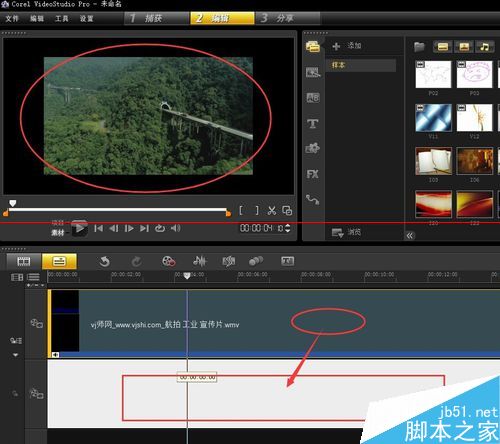This screenshot has width=500, height=444.
Task: Open the 工具 (Tools) menu
Action: (62, 18)
